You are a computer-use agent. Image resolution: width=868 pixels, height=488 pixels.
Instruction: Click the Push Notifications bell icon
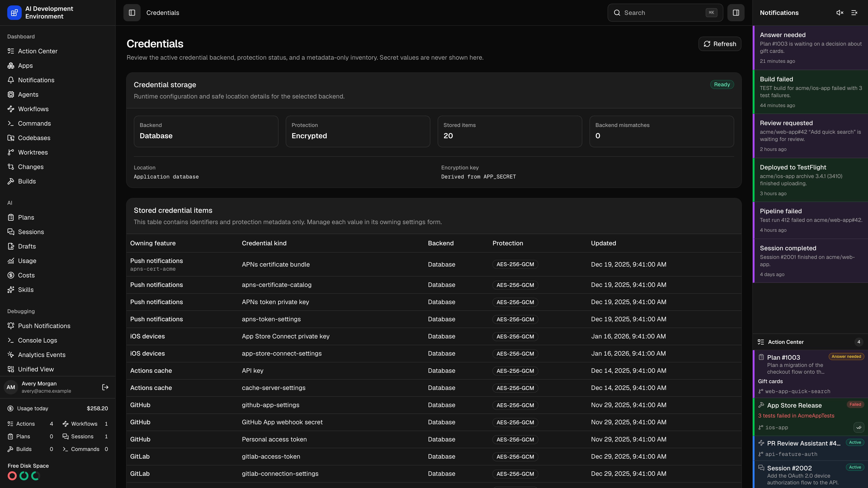point(11,326)
